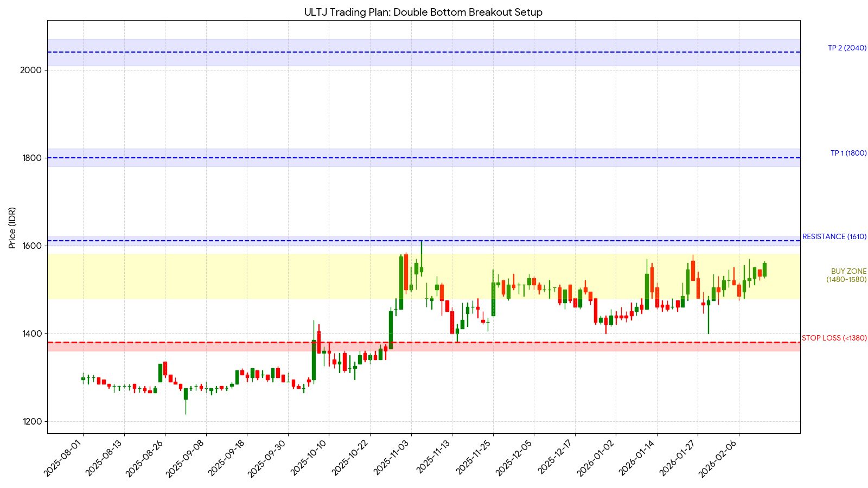Select the date label 2025-08-13
Screen dimensions: 868x488
coord(106,459)
